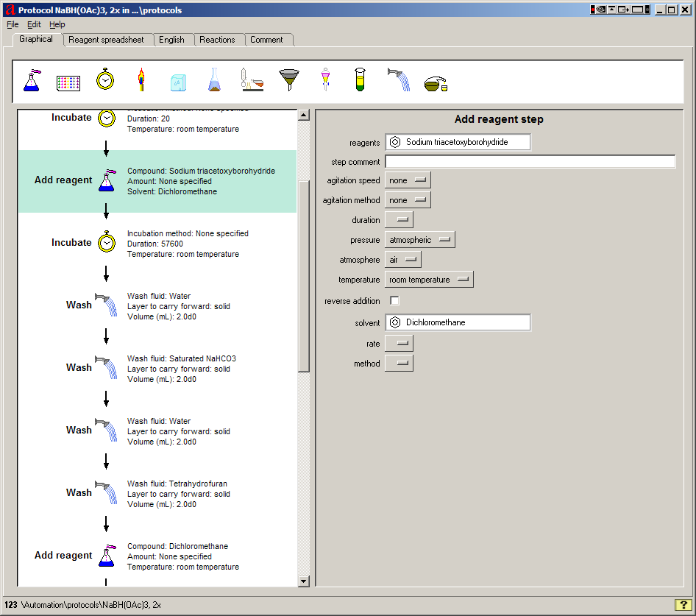Click faucet icon of Tetrahydrofuran wash step
This screenshot has width=696, height=616.
click(x=106, y=492)
